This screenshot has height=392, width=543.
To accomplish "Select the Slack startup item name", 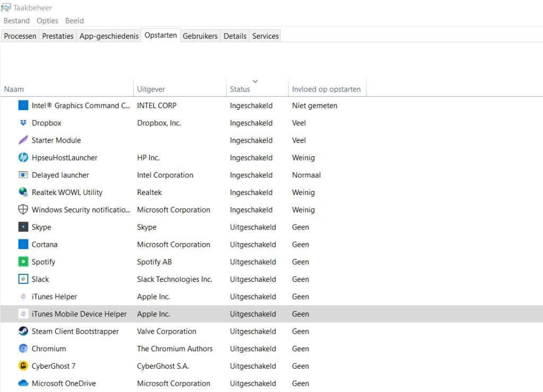I will point(40,279).
